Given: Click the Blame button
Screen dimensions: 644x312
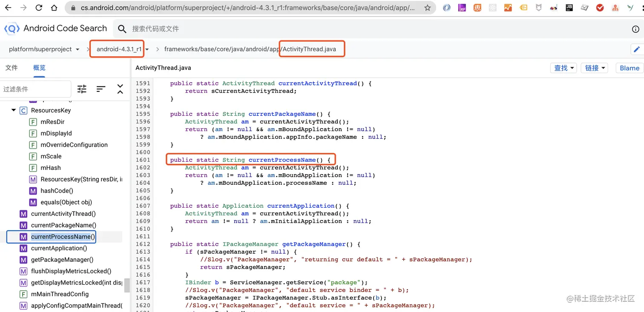Looking at the screenshot, I should 630,68.
